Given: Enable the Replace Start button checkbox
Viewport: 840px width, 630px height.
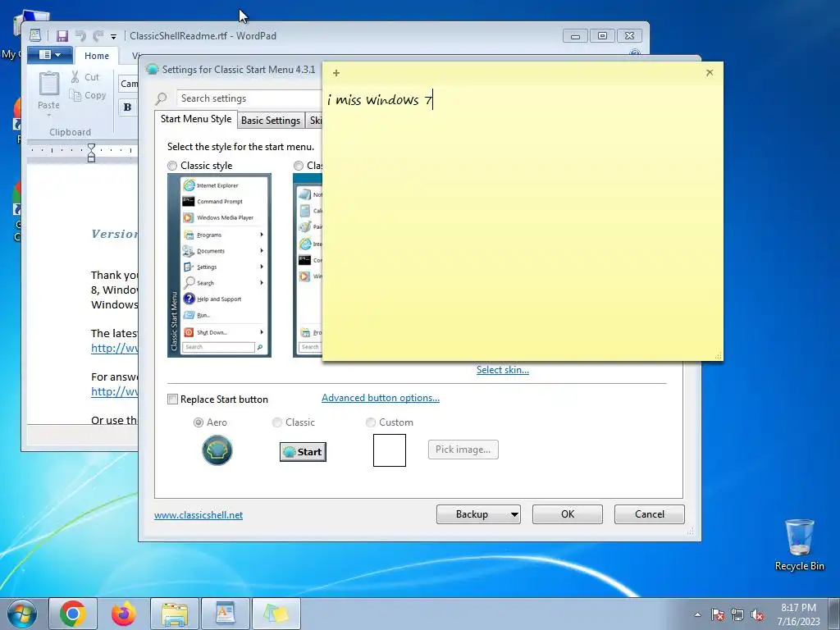Looking at the screenshot, I should pyautogui.click(x=172, y=399).
